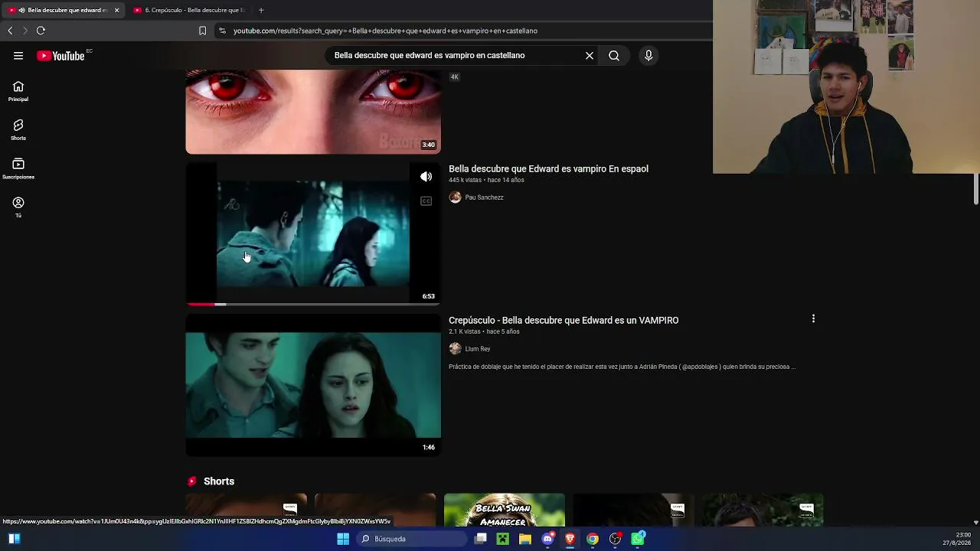Viewport: 980px width, 551px height.
Task: Open the Bella Swan Amanecer short
Action: (x=505, y=510)
